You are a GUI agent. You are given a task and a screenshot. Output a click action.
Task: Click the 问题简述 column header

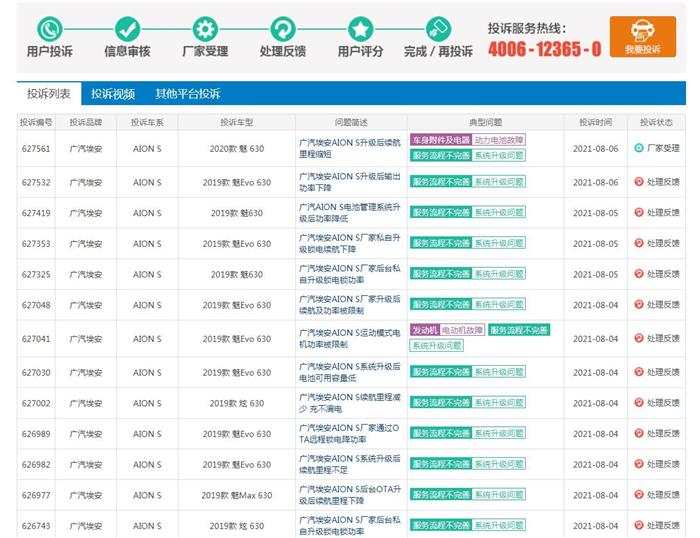pos(351,122)
